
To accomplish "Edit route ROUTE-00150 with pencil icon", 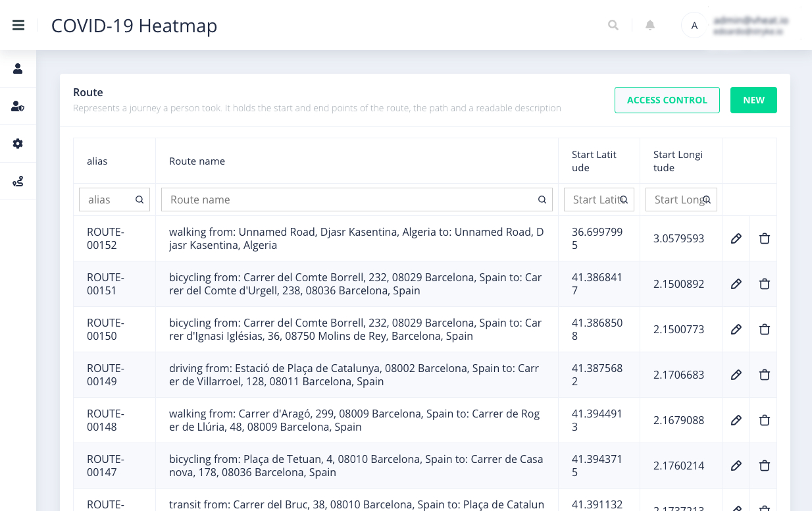I will 736,329.
